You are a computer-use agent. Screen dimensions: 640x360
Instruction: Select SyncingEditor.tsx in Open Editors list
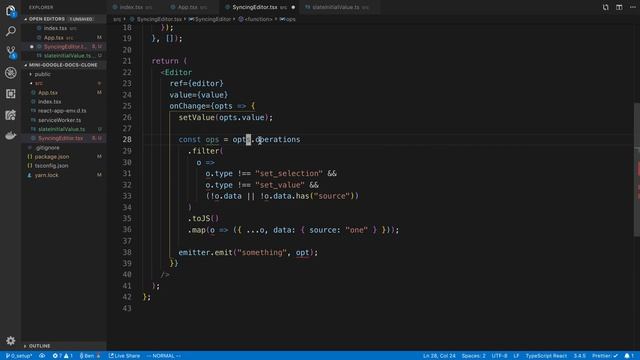pyautogui.click(x=64, y=47)
